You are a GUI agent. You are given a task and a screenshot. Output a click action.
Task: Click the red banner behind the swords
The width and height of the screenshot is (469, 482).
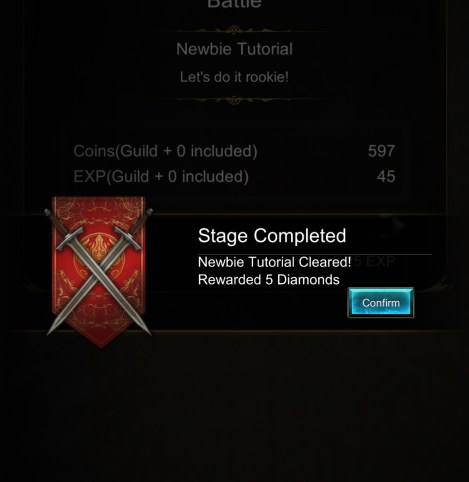tap(99, 272)
